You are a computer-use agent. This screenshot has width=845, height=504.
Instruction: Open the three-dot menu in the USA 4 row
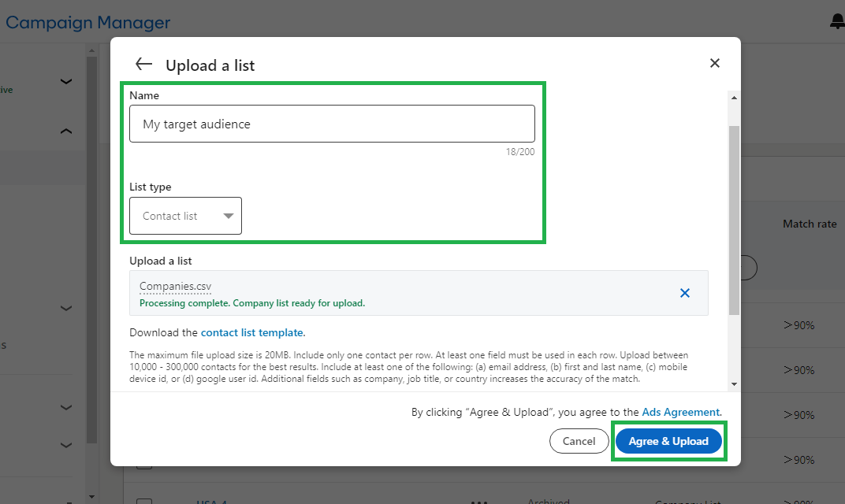tap(478, 501)
